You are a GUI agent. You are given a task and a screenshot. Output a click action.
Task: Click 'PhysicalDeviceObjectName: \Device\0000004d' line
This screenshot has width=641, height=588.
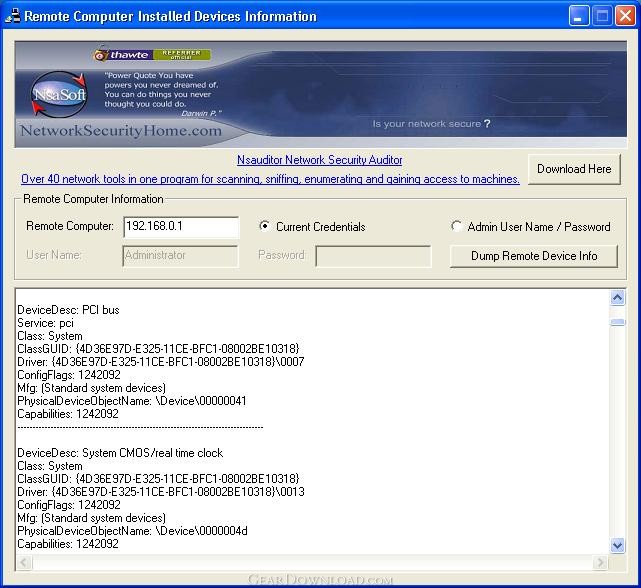coord(132,531)
